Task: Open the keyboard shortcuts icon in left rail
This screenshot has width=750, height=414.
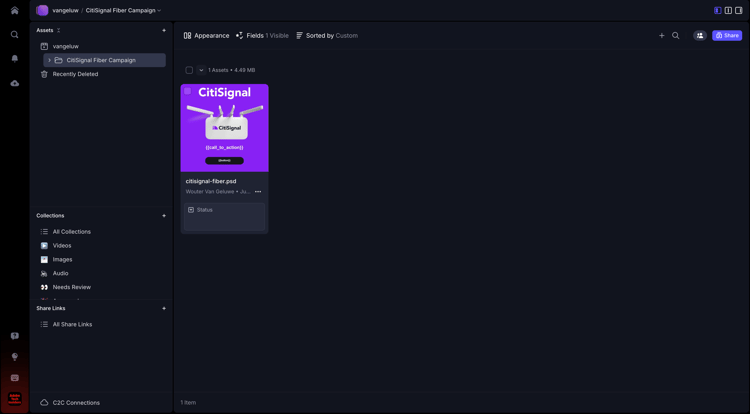Action: coord(14,378)
